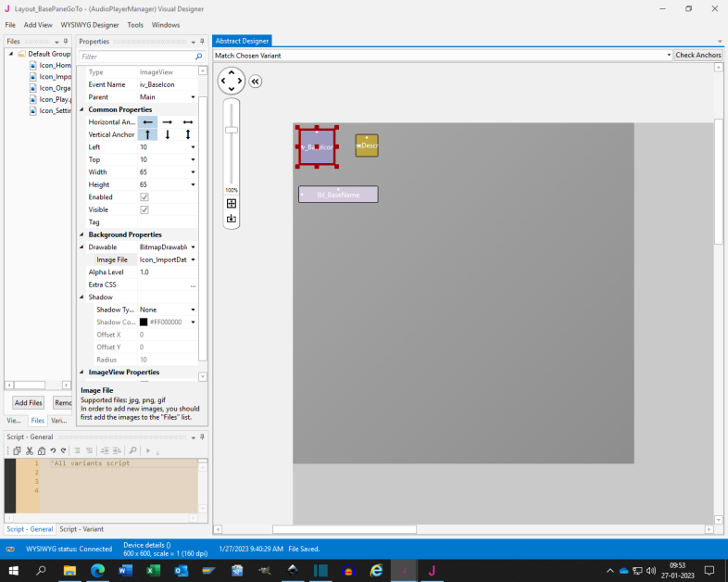Open the WYSIWYG Designer menu
The height and width of the screenshot is (582, 728).
pos(90,25)
